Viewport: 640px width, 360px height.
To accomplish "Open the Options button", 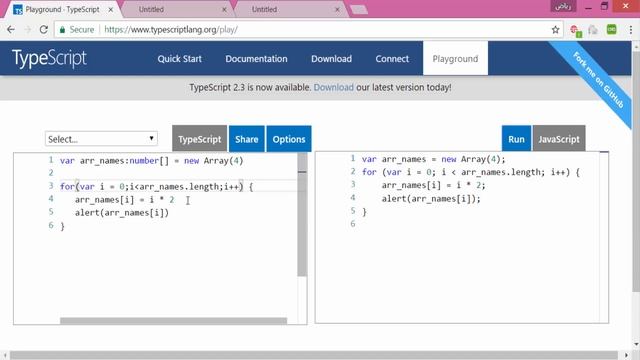I will point(289,139).
